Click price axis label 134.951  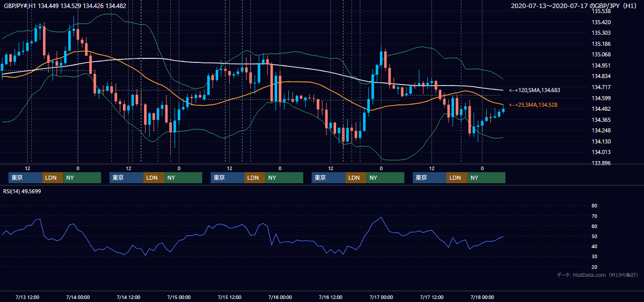pos(601,65)
